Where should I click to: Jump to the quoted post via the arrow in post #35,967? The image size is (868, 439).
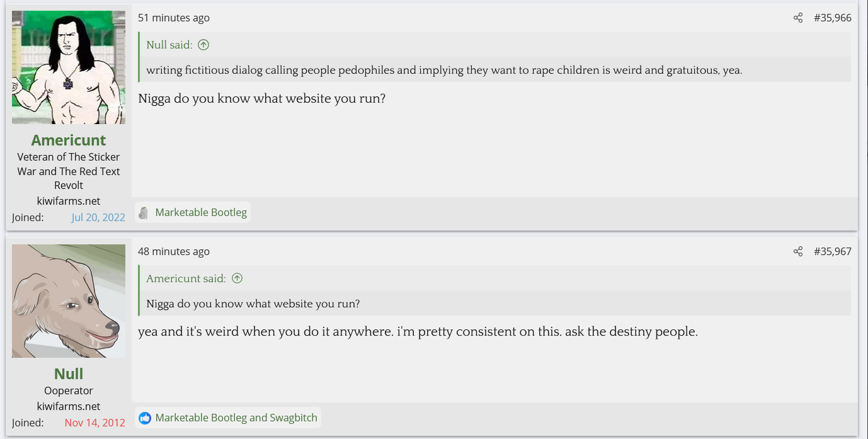(237, 278)
